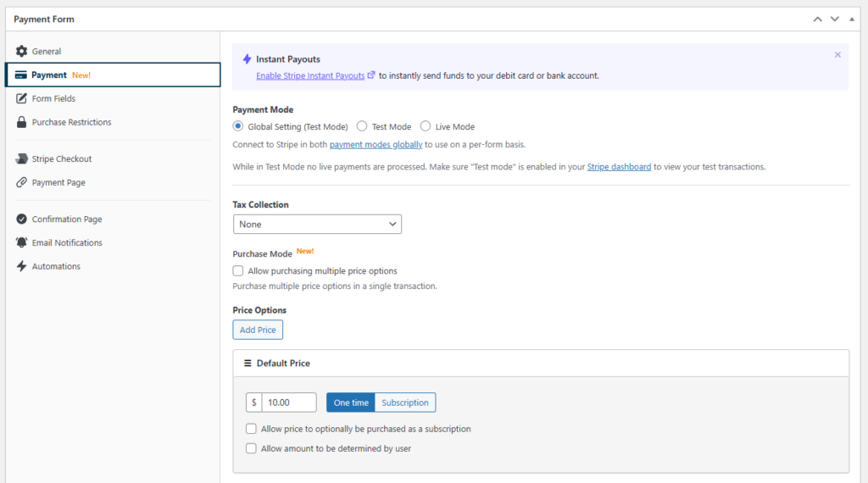The width and height of the screenshot is (868, 483).
Task: Open the Tax Collection dropdown
Action: click(x=317, y=224)
